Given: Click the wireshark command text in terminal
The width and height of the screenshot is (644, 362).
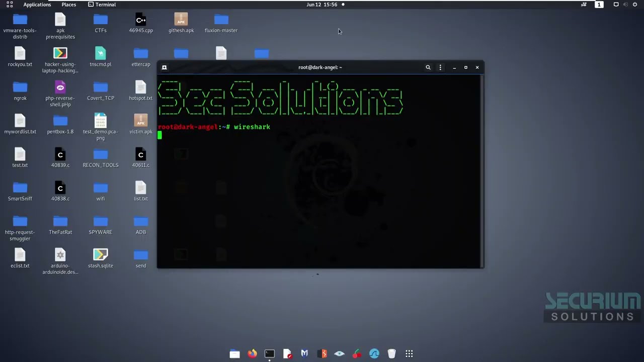Looking at the screenshot, I should pyautogui.click(x=252, y=127).
